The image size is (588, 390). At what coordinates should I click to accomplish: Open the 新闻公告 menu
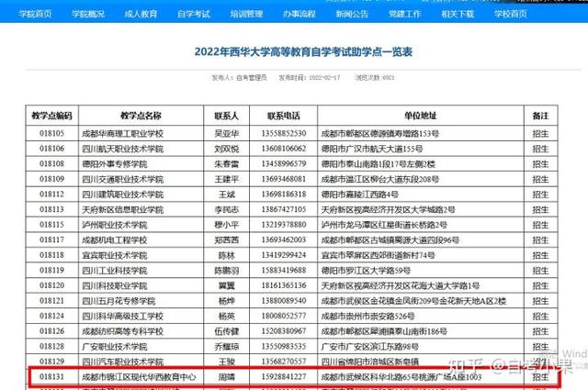point(352,15)
